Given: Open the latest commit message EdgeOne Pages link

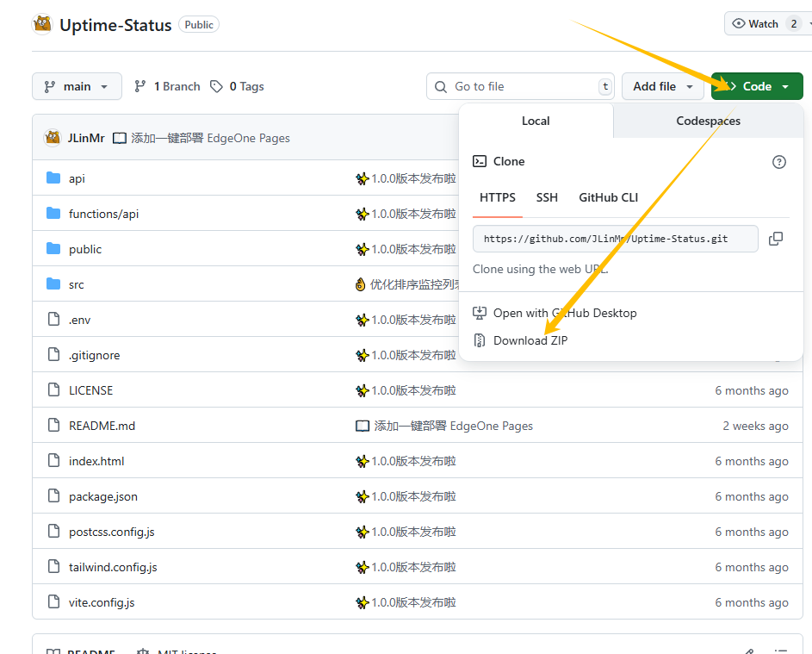Looking at the screenshot, I should 210,138.
